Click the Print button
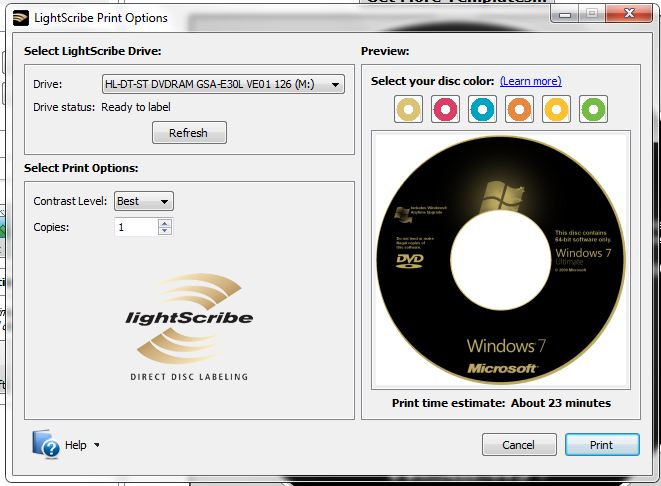The width and height of the screenshot is (661, 486). point(602,445)
